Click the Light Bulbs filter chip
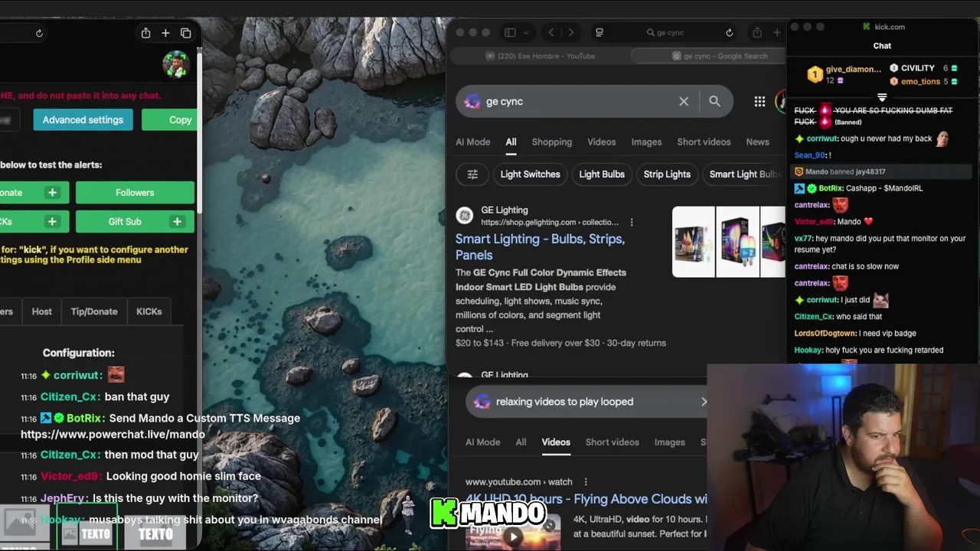 [602, 174]
